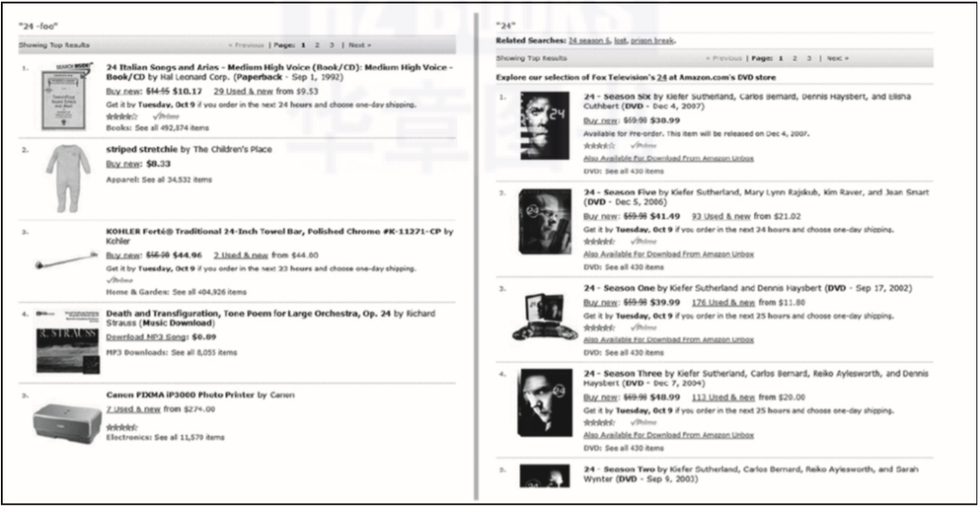980x508 pixels.
Task: Click 'Buy new' for KOHLER towel bar $44.96
Action: 123,255
